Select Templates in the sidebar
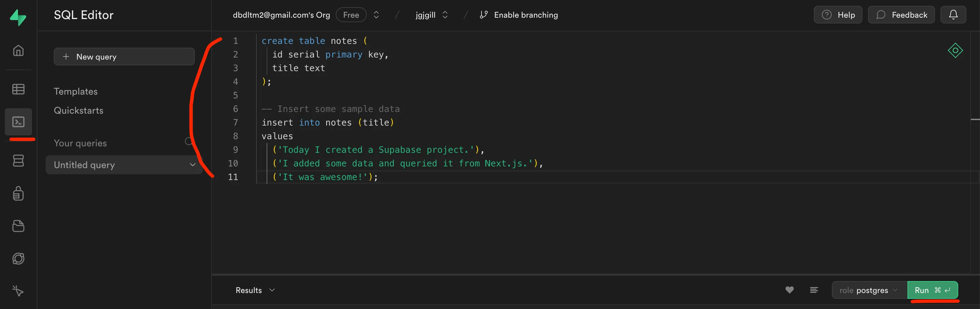980x309 pixels. coord(75,91)
